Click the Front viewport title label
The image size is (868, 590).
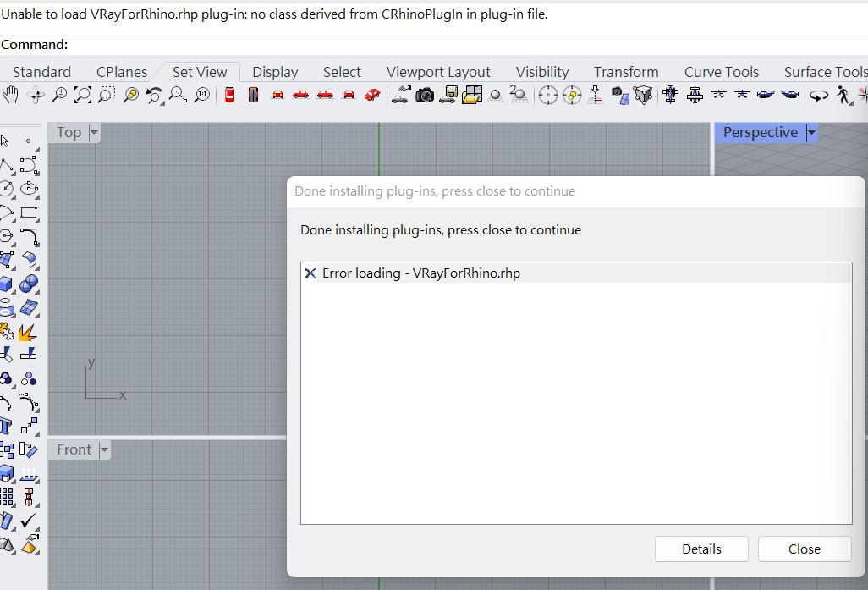74,449
